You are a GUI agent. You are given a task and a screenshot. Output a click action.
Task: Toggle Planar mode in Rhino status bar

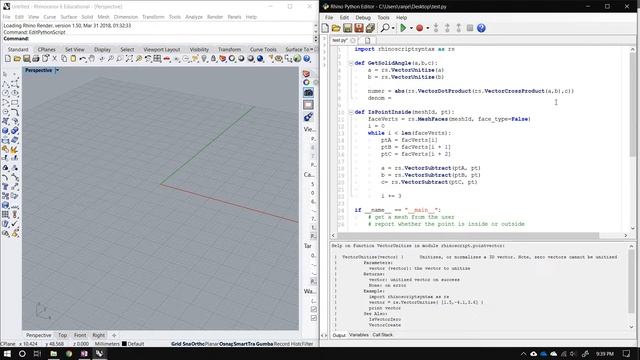click(211, 344)
